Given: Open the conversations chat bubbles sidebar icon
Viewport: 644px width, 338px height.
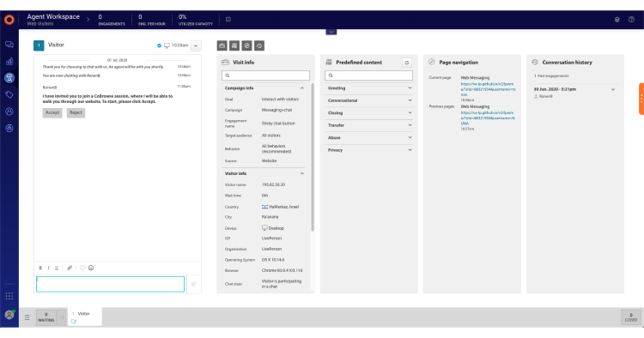Looking at the screenshot, I should 9,45.
